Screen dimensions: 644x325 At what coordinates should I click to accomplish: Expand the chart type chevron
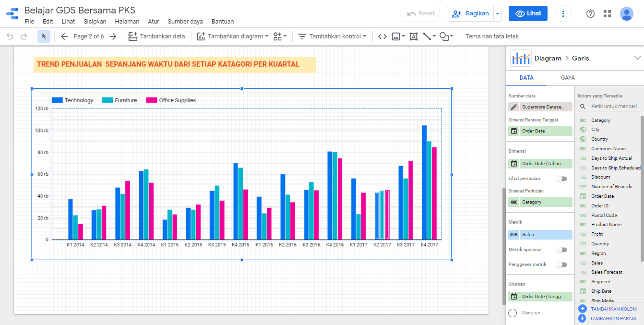(x=637, y=58)
